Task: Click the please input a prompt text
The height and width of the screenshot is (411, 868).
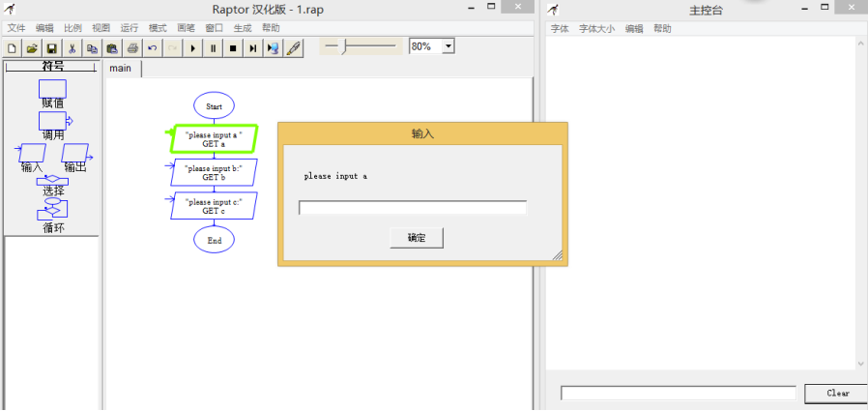Action: pyautogui.click(x=335, y=176)
